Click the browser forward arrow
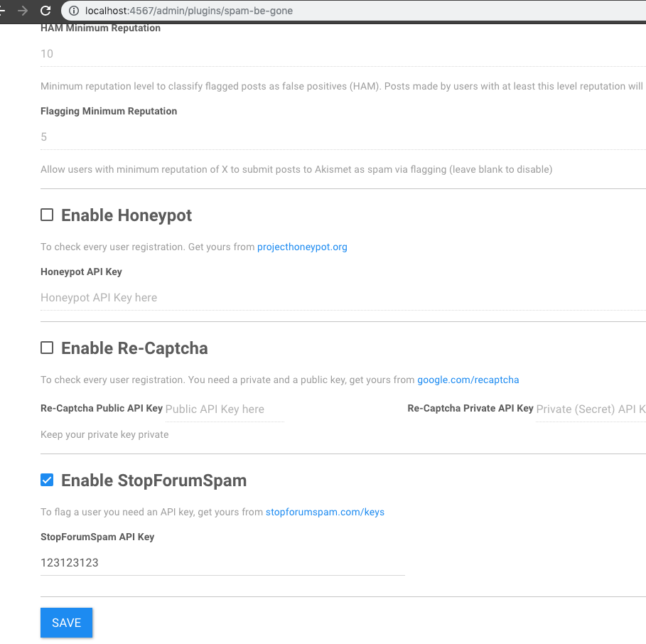The height and width of the screenshot is (644, 646). (23, 11)
